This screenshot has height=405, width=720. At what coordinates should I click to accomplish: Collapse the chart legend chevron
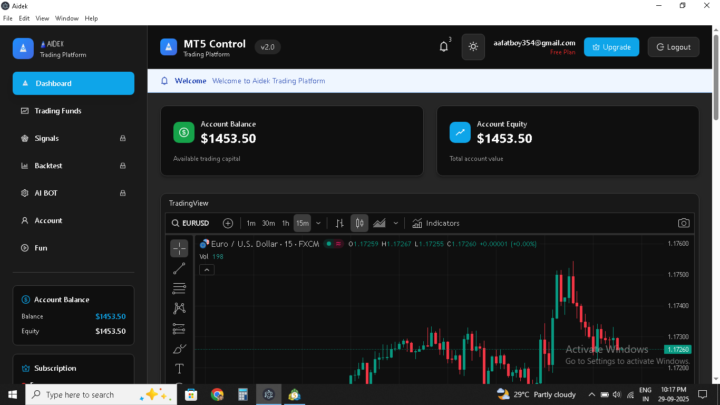point(207,270)
